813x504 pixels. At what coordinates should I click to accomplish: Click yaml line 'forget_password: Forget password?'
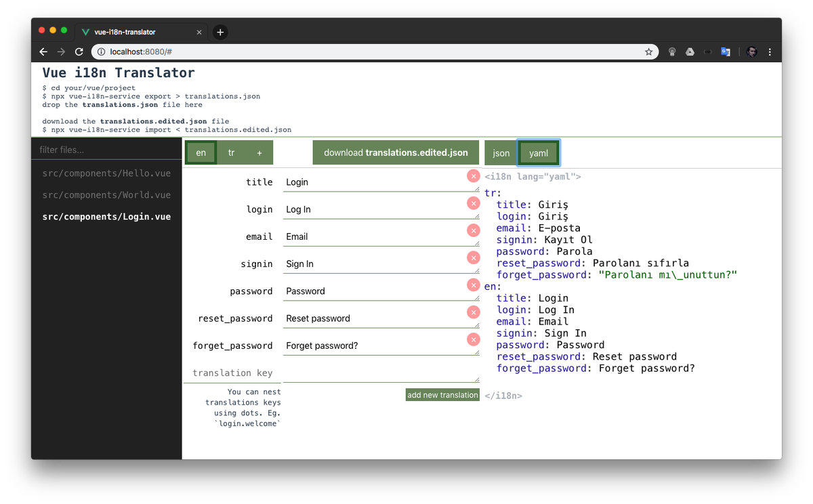[596, 369]
